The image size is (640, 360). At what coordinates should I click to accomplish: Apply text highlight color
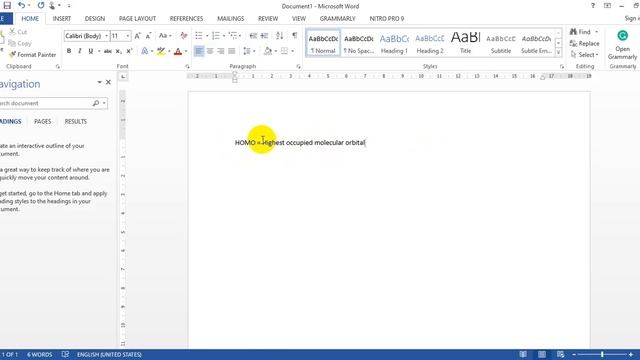pos(161,51)
